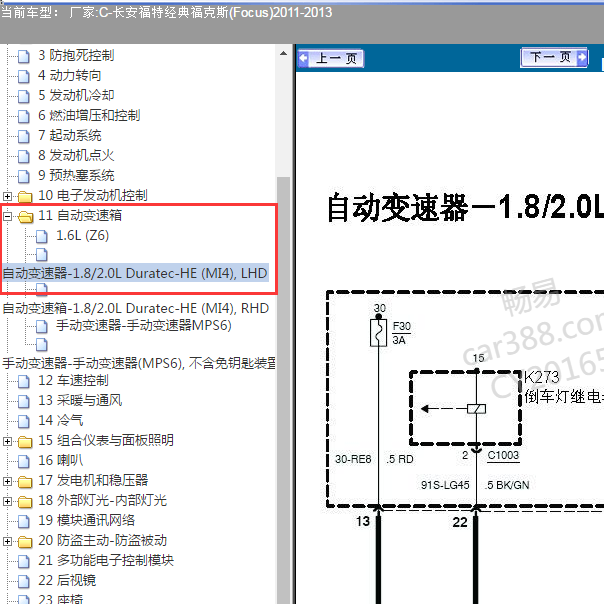604x604 pixels.
Task: Click the folder icon of 15 组合仪表与面板照明
Action: pos(25,442)
